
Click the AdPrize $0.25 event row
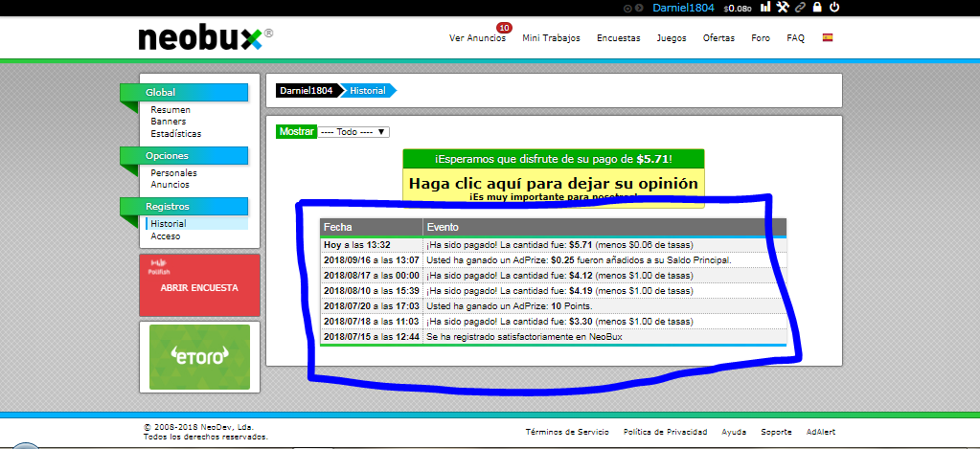coord(605,259)
